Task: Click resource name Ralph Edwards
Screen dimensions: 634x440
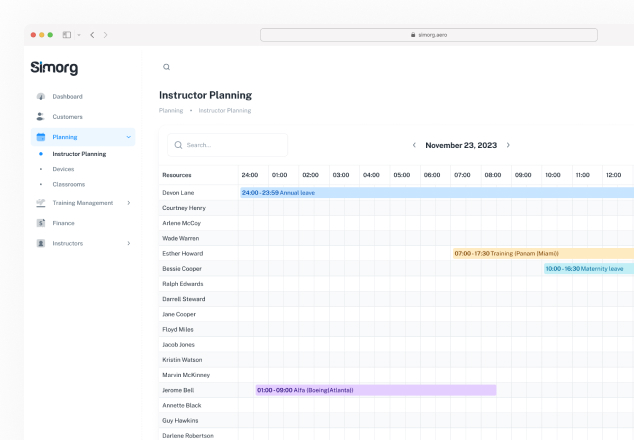Action: click(183, 284)
